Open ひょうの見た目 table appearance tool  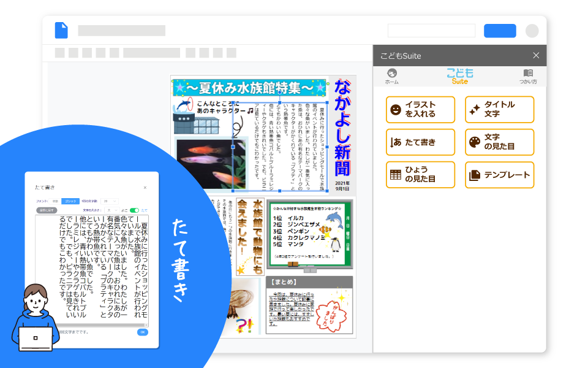click(420, 175)
